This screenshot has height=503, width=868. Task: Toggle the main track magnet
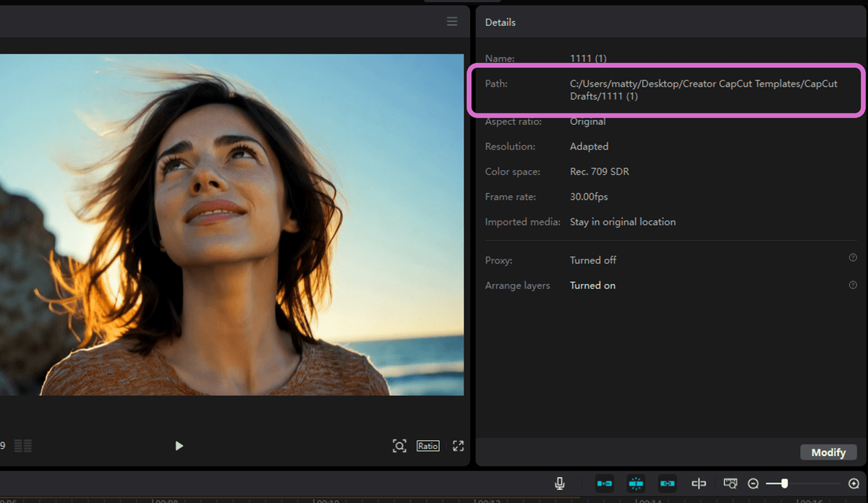[x=605, y=483]
